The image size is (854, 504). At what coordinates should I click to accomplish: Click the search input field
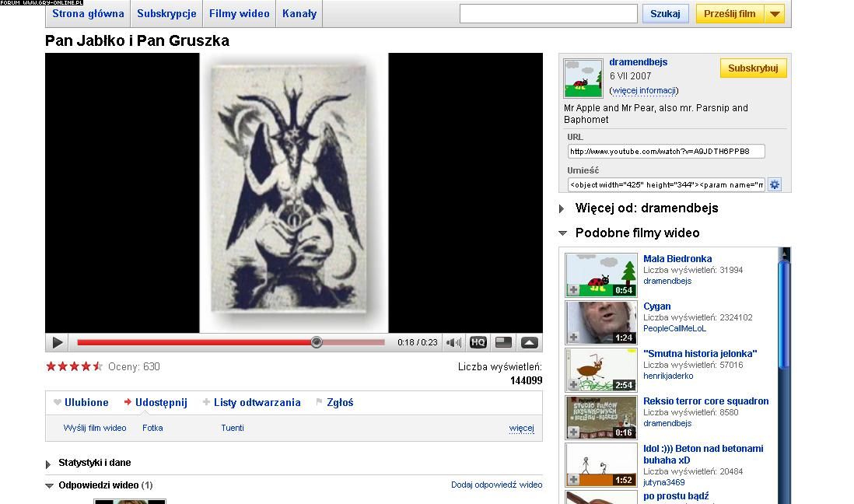[x=548, y=14]
